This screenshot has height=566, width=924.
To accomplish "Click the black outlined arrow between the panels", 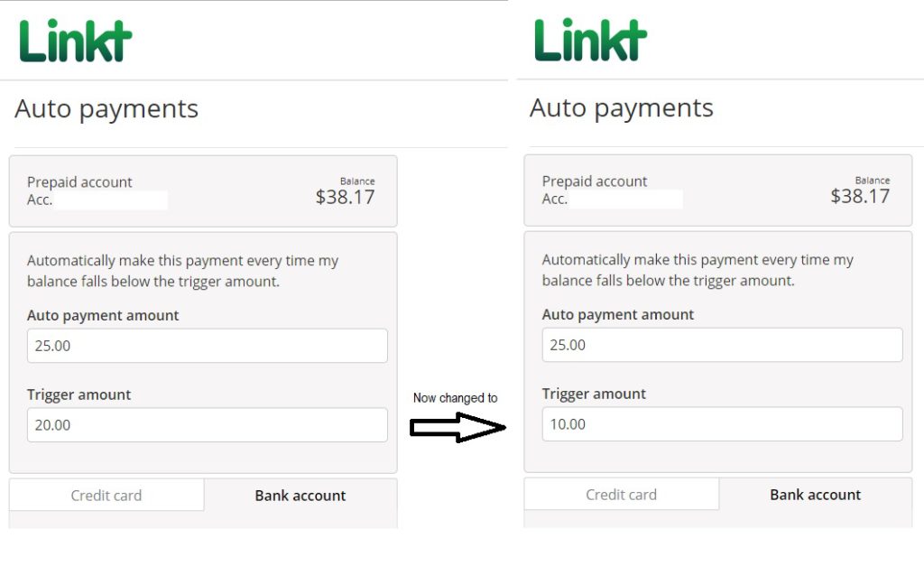I will coord(457,427).
